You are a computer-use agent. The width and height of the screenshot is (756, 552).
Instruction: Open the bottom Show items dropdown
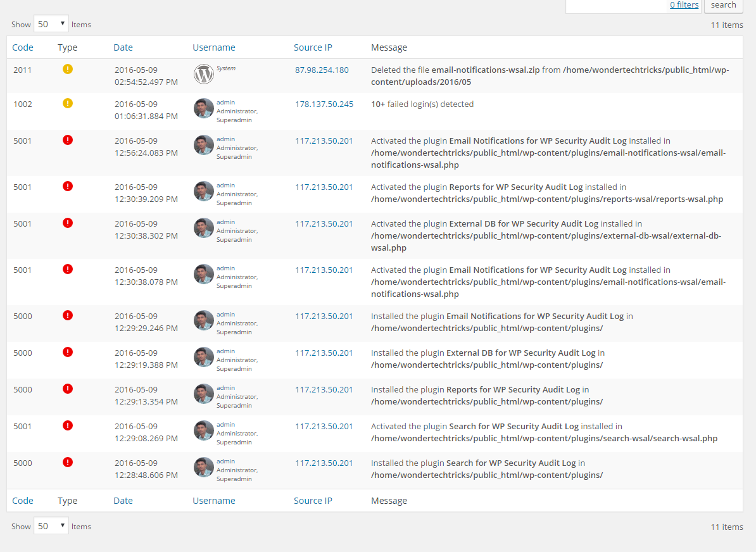coord(51,526)
